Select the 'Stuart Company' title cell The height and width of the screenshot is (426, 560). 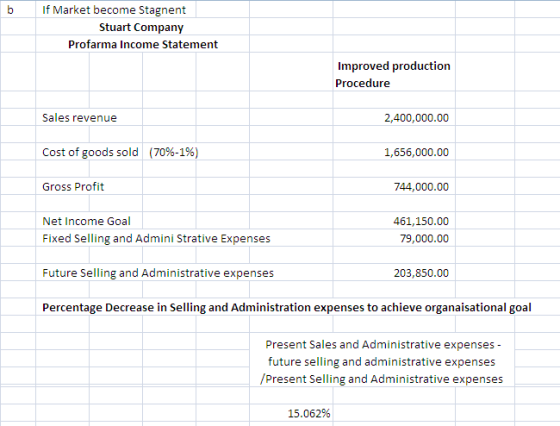click(141, 27)
